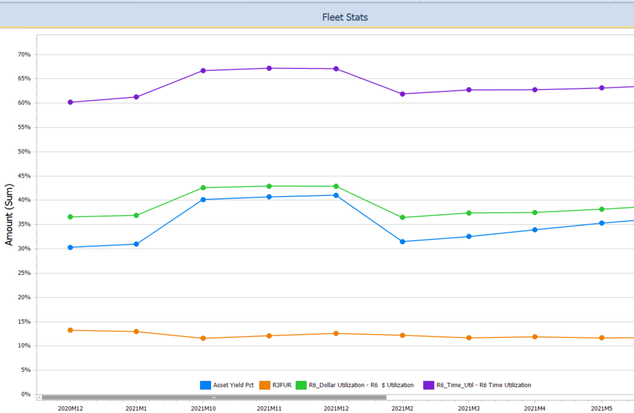This screenshot has height=413, width=634.
Task: Click the blue data point at 2021M4
Action: point(535,230)
